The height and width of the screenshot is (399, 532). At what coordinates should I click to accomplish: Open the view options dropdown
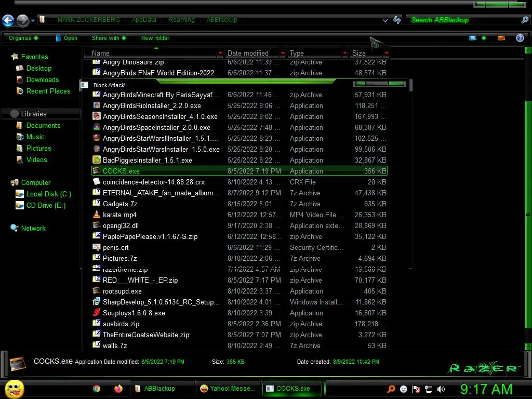click(484, 38)
